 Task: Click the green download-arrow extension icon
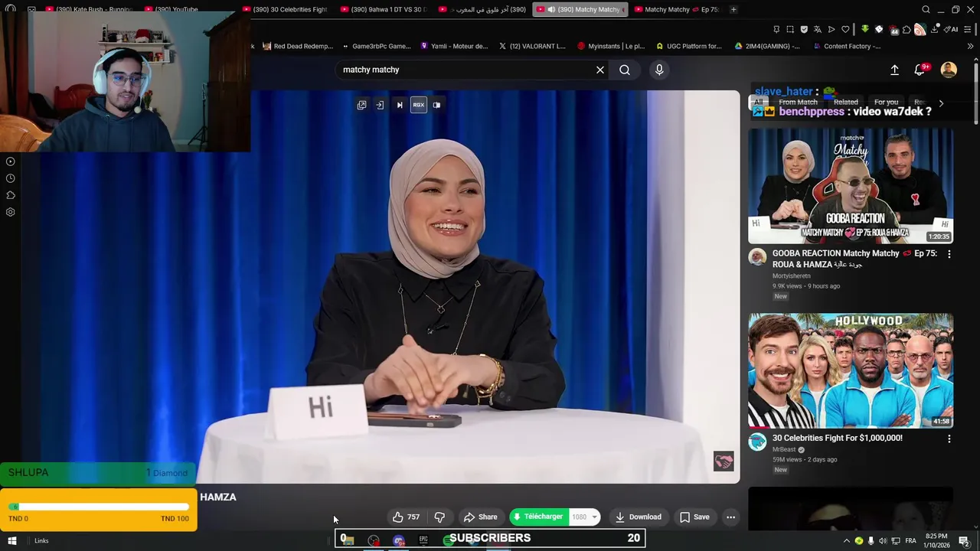tap(865, 29)
